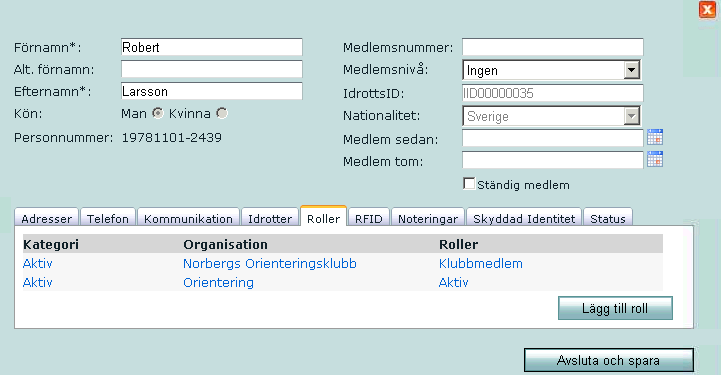
Task: Click Avsluta och spara button
Action: click(609, 360)
